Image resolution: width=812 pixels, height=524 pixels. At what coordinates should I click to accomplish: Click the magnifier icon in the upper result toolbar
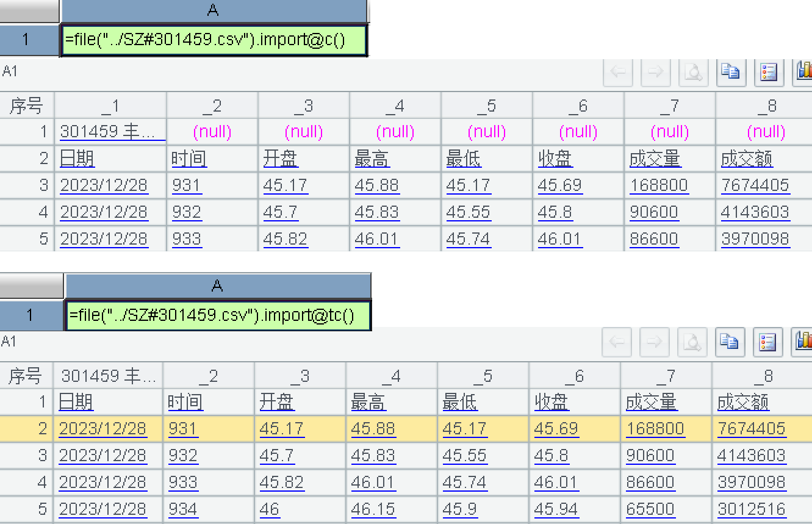click(693, 73)
